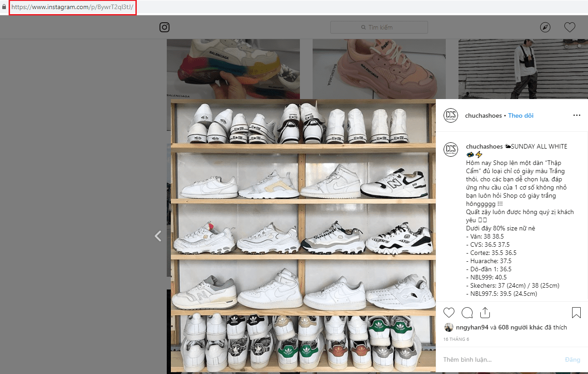The image size is (588, 374).
Task: Like the post with heart icon
Action: click(449, 313)
